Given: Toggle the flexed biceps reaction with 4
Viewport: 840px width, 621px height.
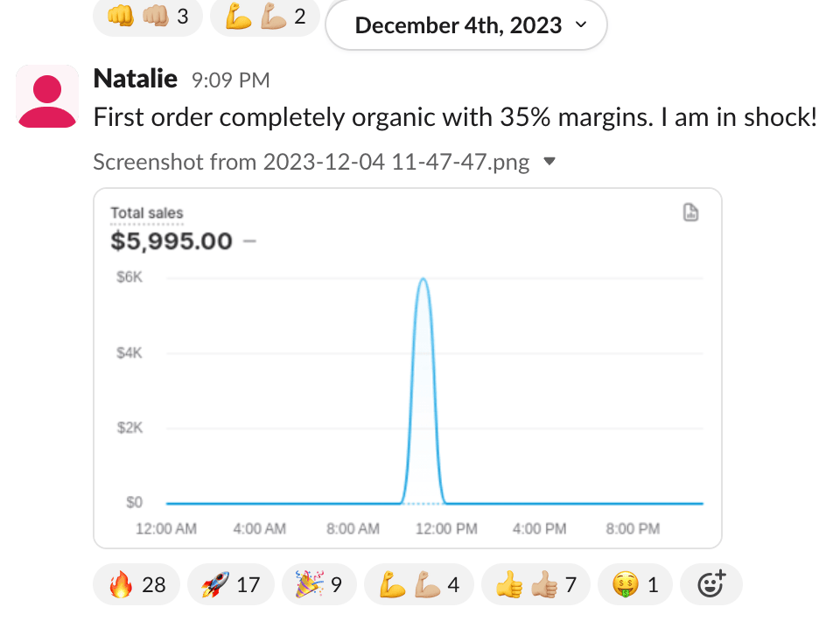Looking at the screenshot, I should coord(418,584).
